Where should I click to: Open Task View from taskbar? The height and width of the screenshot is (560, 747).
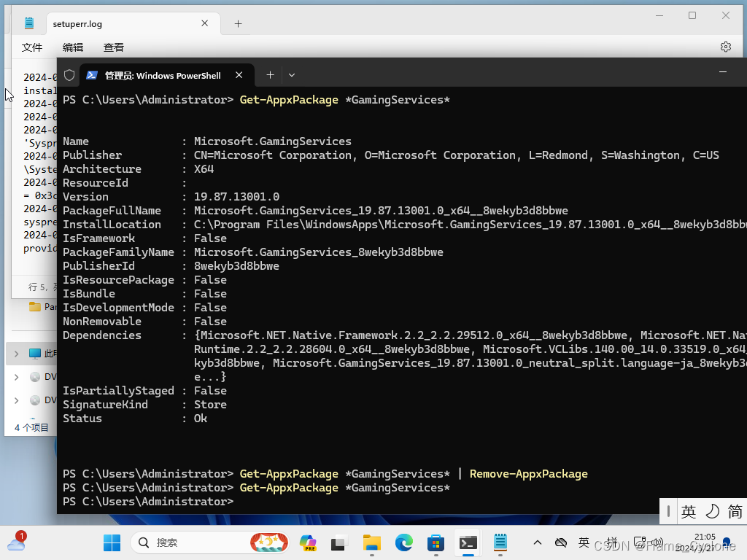click(x=339, y=542)
